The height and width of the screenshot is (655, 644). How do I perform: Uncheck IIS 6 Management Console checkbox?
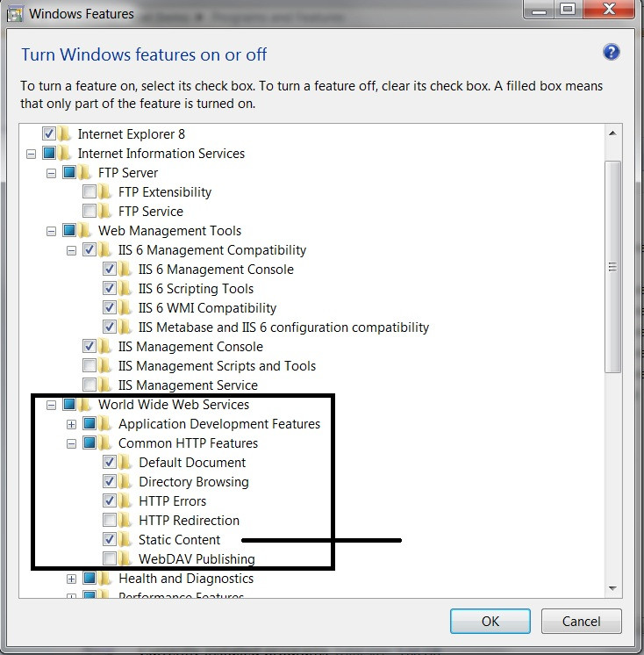click(x=110, y=269)
